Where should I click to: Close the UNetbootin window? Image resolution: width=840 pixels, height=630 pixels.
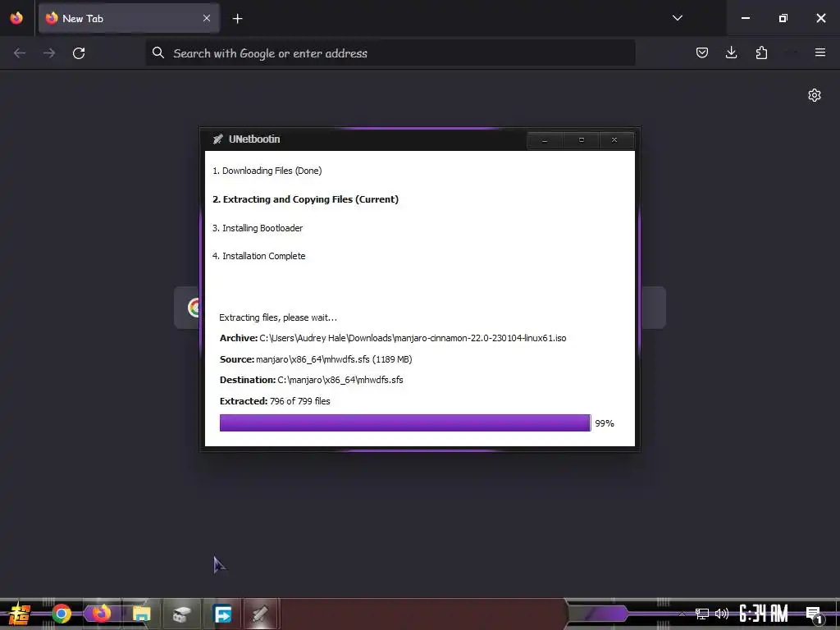(614, 140)
